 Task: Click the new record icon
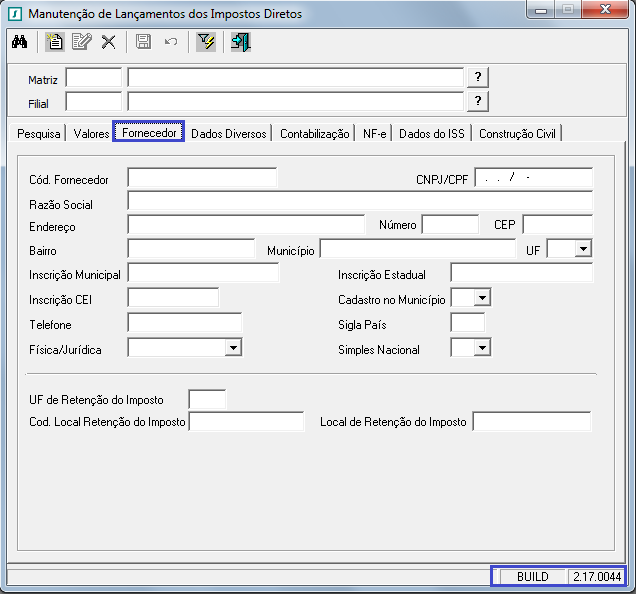tap(55, 42)
